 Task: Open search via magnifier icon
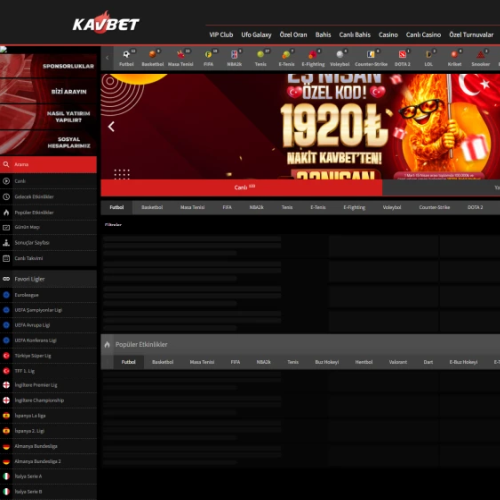[6, 164]
